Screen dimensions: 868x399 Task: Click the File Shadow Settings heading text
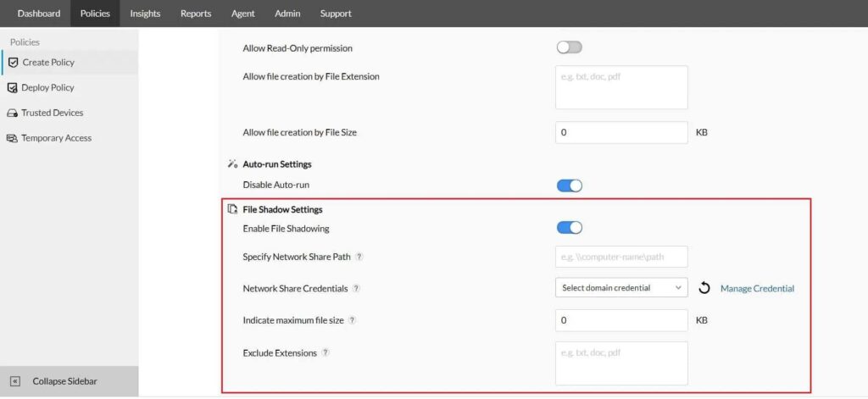coord(282,210)
